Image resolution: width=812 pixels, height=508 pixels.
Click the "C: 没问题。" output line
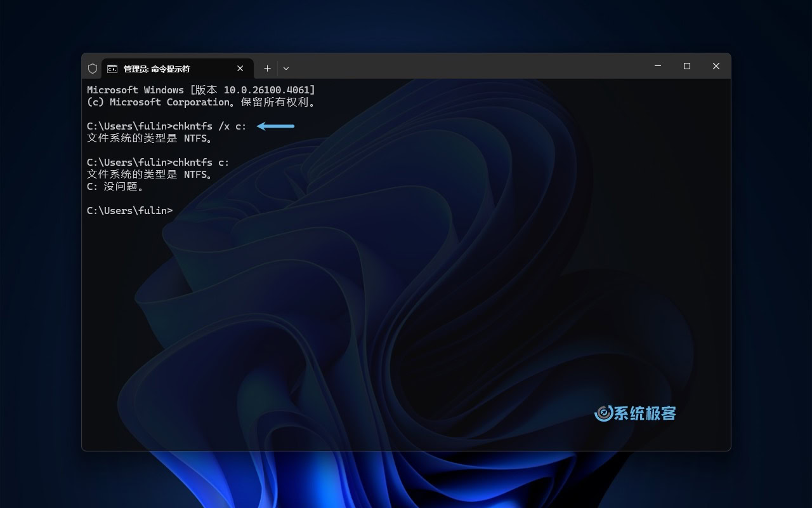[x=115, y=187]
